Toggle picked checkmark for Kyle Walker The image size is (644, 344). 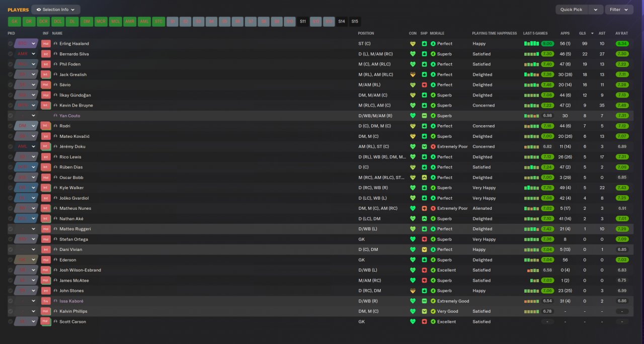coord(10,188)
